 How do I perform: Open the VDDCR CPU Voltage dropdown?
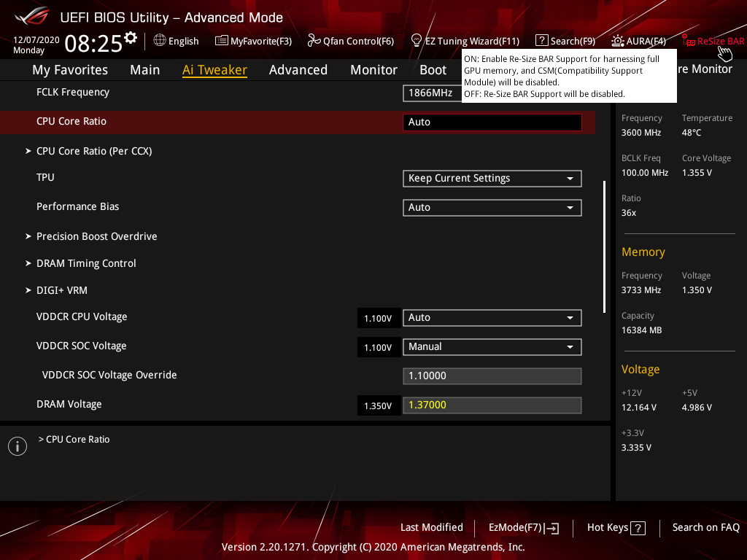(x=492, y=317)
